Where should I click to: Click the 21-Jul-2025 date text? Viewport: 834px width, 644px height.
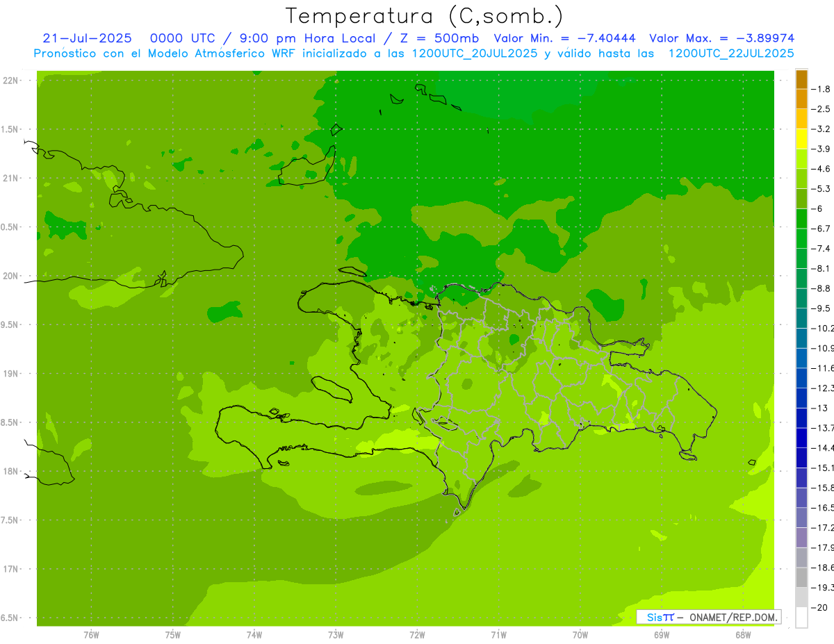[87, 38]
